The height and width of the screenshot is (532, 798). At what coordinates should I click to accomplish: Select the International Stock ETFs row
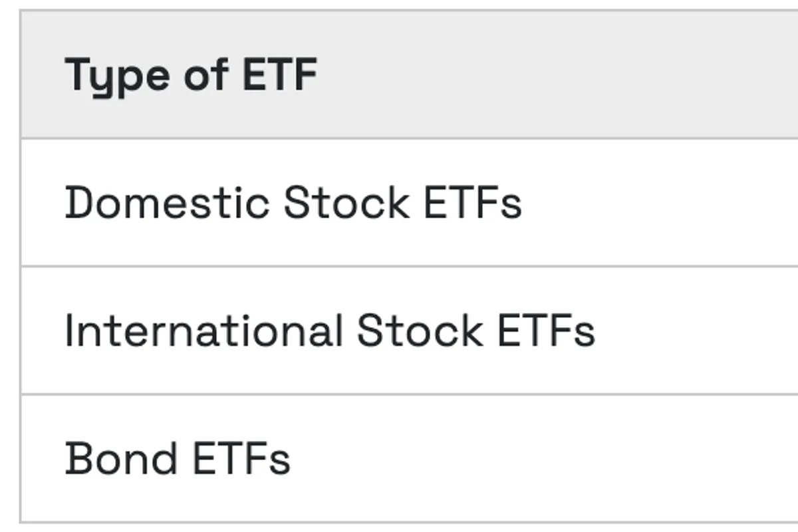point(329,331)
